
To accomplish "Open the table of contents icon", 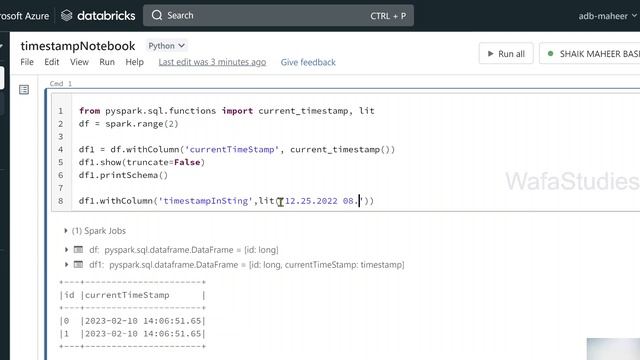I will (24, 89).
